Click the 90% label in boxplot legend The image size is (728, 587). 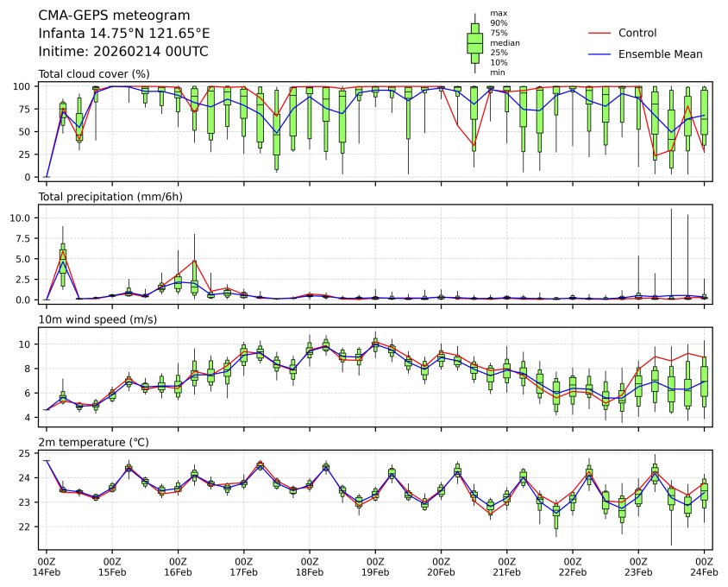pos(498,23)
